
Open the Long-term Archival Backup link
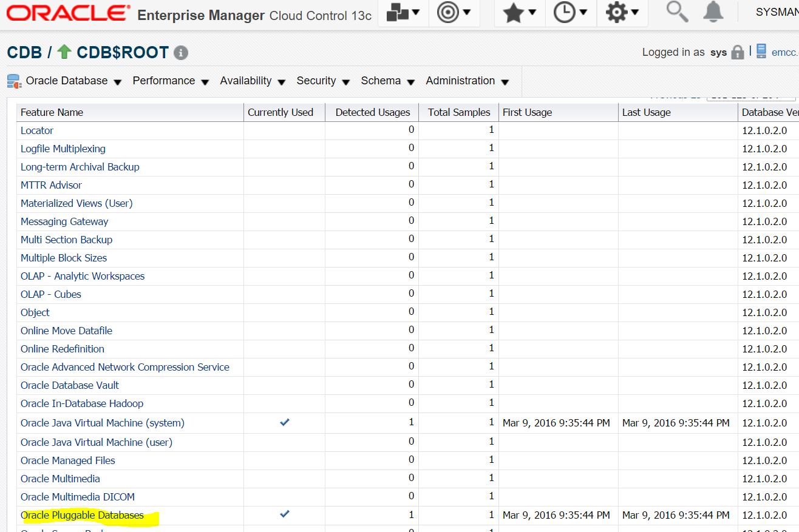coord(80,167)
